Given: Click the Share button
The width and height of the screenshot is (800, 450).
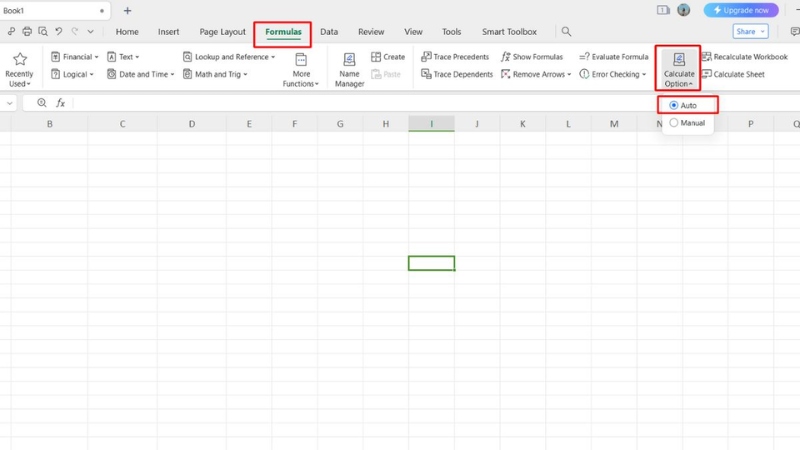Looking at the screenshot, I should pos(750,32).
